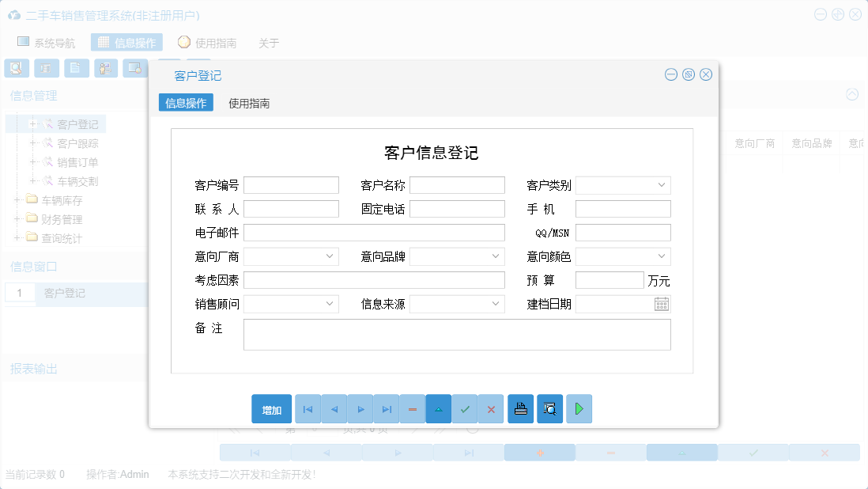Switch to the 系统导航 tab
This screenshot has height=489, width=868.
tap(51, 42)
